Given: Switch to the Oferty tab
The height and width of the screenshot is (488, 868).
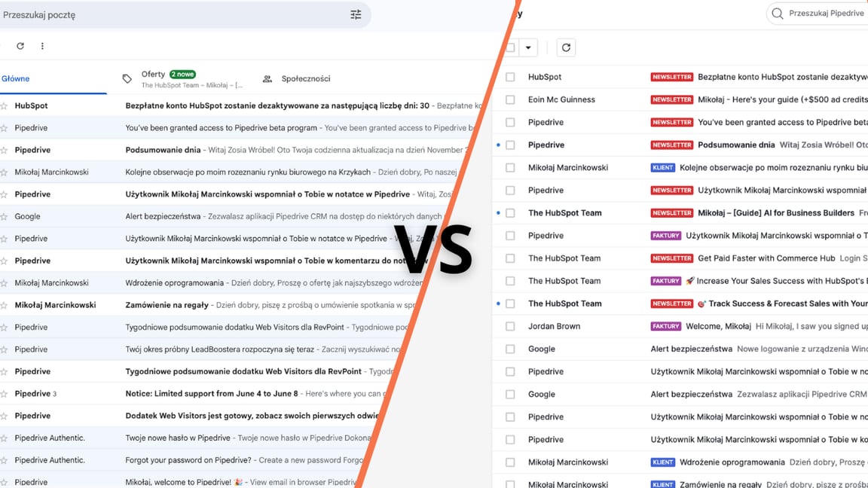Looking at the screenshot, I should [x=153, y=75].
